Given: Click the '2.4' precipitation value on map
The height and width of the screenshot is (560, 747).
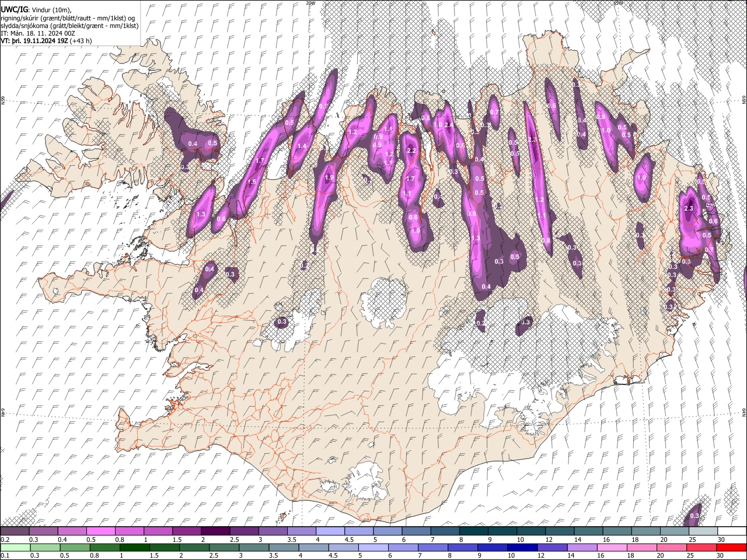Looking at the screenshot, I should (449, 125).
